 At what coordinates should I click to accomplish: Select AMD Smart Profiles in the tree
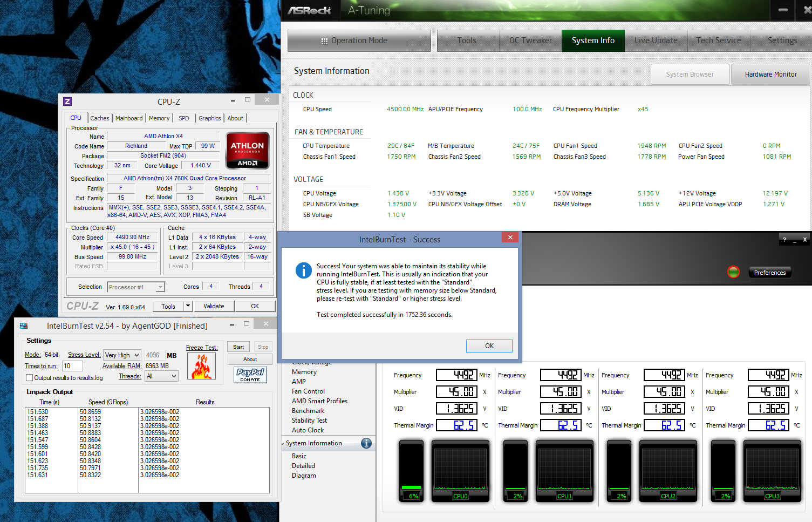pyautogui.click(x=319, y=401)
